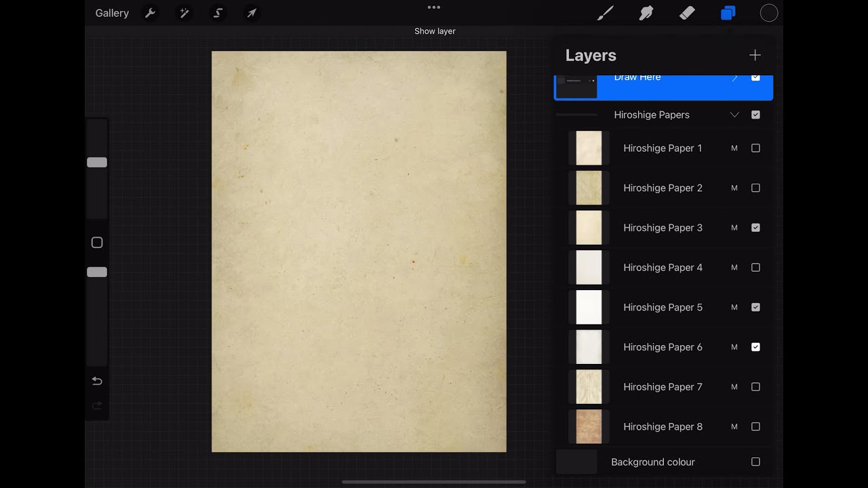Add a new layer with plus button
This screenshot has height=488, width=868.
[755, 56]
